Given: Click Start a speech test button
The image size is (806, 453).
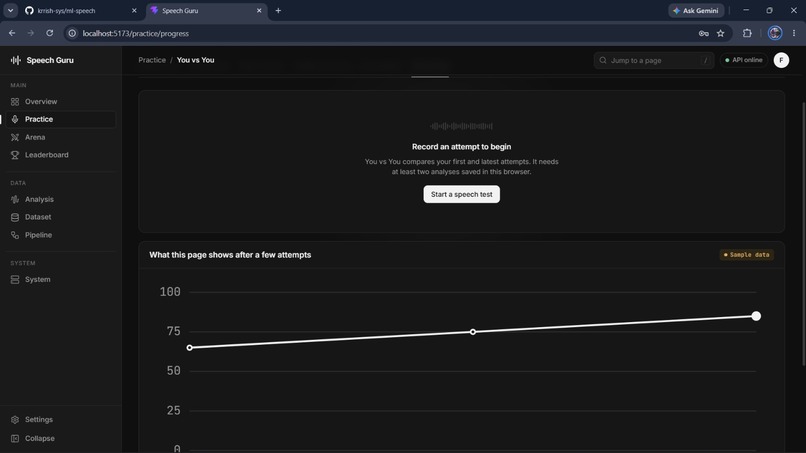Looking at the screenshot, I should (461, 194).
